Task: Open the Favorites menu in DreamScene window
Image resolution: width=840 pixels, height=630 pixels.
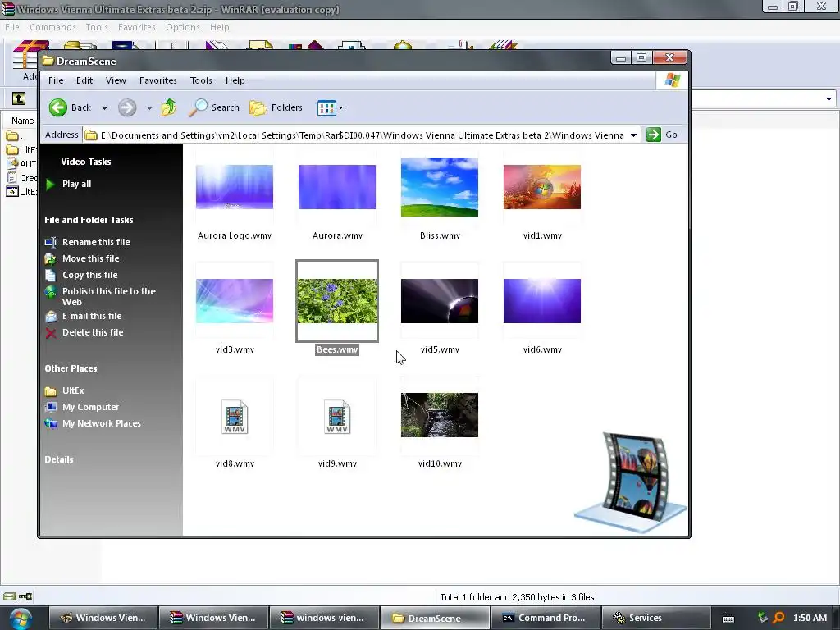Action: 158,80
